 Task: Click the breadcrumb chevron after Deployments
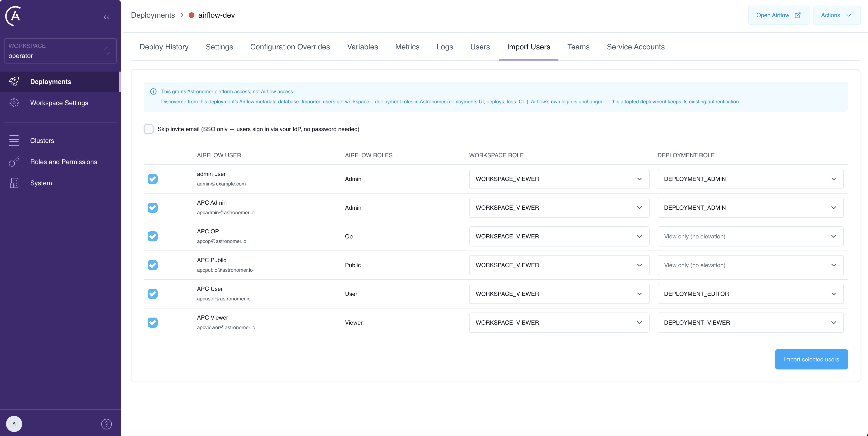pyautogui.click(x=182, y=15)
